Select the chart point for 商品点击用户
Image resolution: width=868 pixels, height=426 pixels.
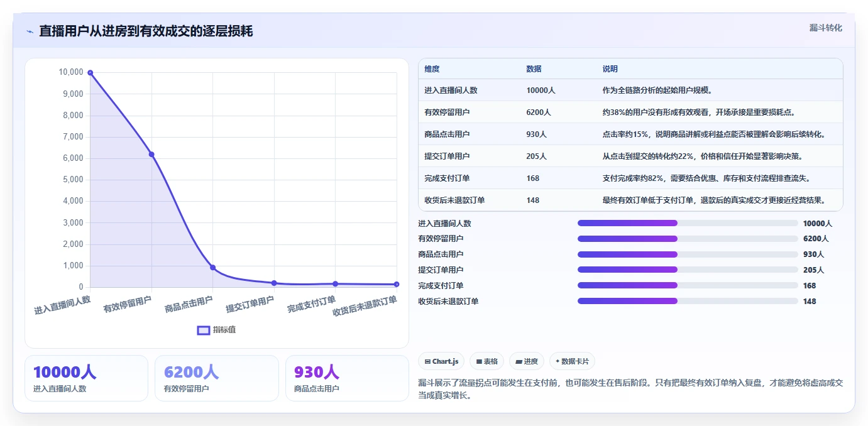pyautogui.click(x=212, y=268)
